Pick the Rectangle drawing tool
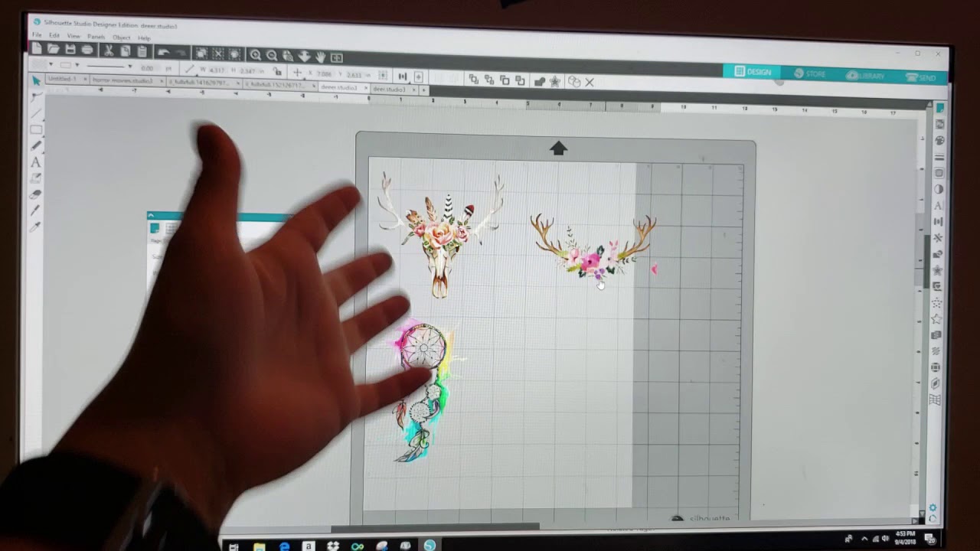980x551 pixels. click(x=36, y=129)
